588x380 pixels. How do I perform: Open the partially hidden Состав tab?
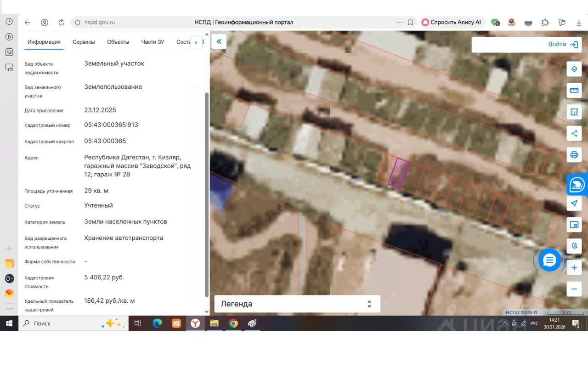click(x=183, y=42)
